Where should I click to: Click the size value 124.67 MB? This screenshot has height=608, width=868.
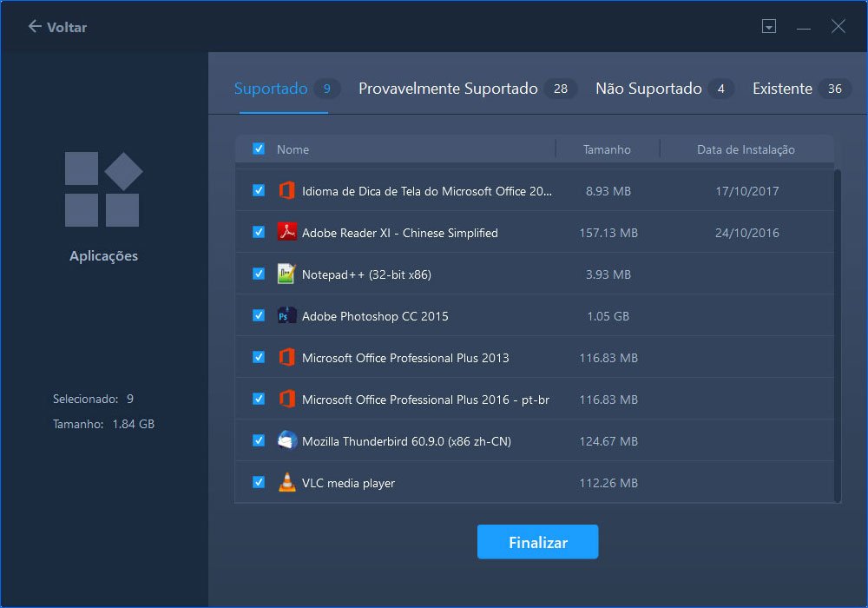[x=608, y=441]
